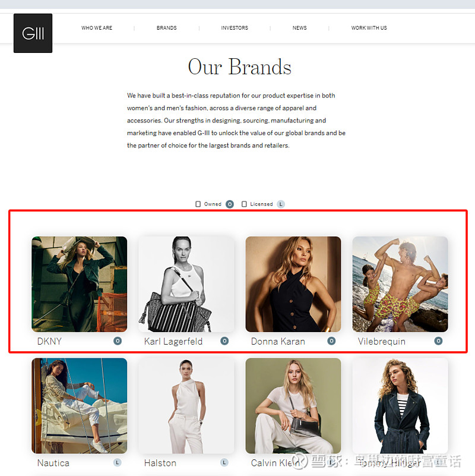
Task: Click the Owned badge next to DKNY
Action: pyautogui.click(x=118, y=341)
